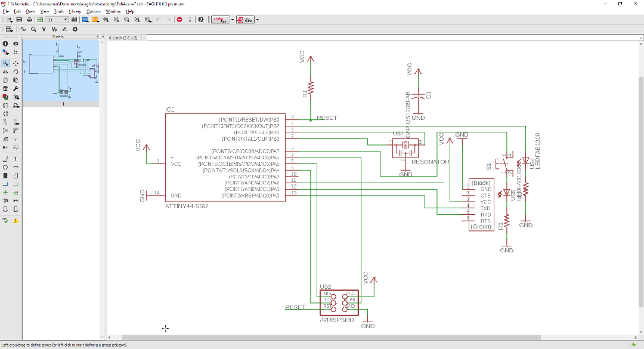Run the ERC check tool
Screen dimensions: 644x349
pos(5,221)
